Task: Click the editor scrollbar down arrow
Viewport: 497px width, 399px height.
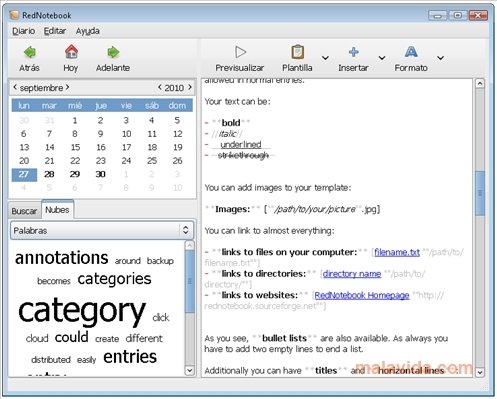Action: [x=480, y=372]
